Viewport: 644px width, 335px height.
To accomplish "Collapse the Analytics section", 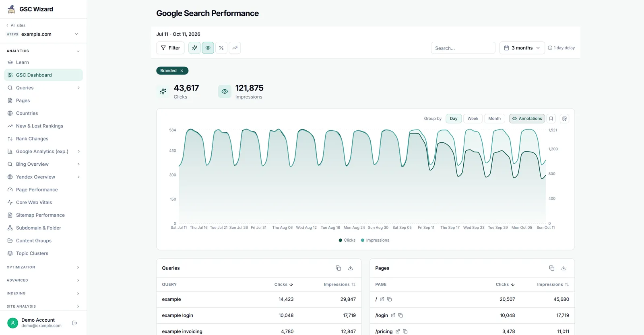I will tap(43, 51).
